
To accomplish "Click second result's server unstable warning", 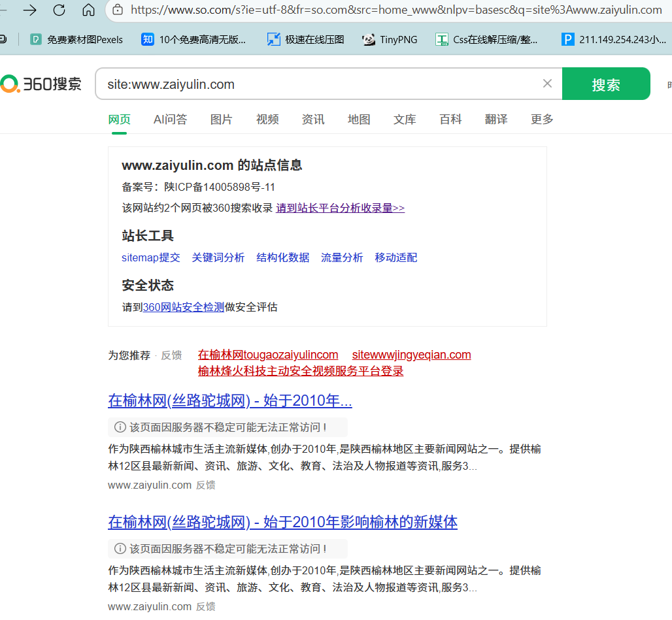I will pos(227,549).
